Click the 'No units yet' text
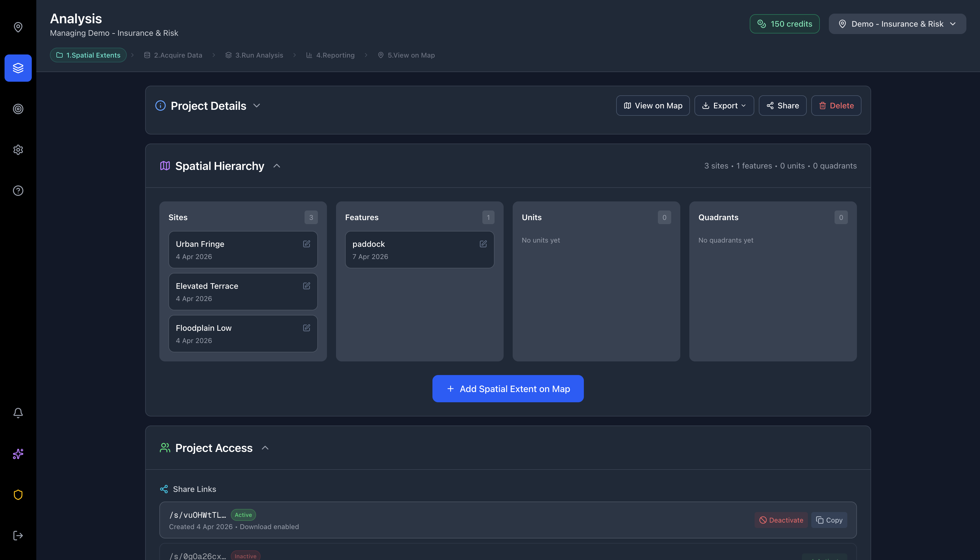Screen dimensions: 980x560 540,240
